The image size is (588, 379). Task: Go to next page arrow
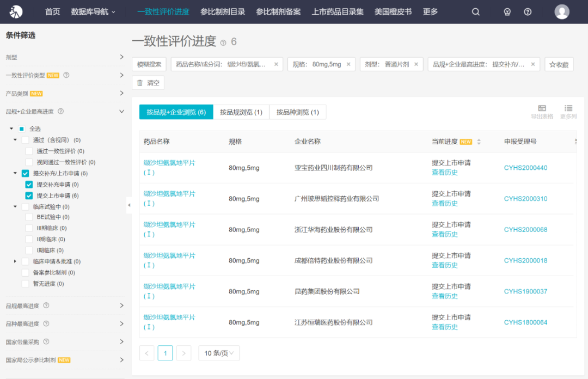pyautogui.click(x=184, y=353)
